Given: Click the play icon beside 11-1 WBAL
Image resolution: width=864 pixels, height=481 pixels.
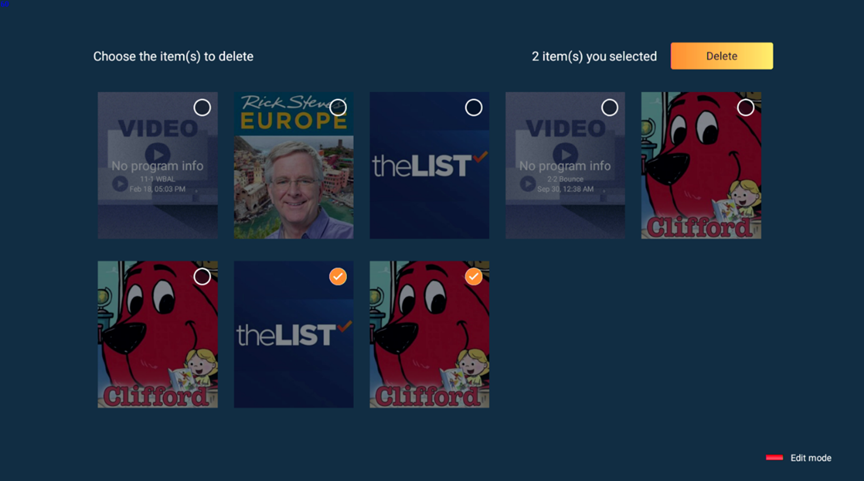Looking at the screenshot, I should pyautogui.click(x=120, y=184).
